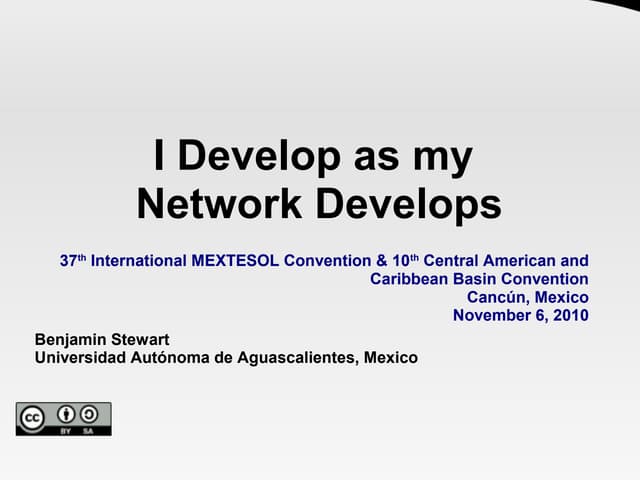Image resolution: width=640 pixels, height=480 pixels.
Task: Click the word "Develops" in the title
Action: pyautogui.click(x=408, y=204)
